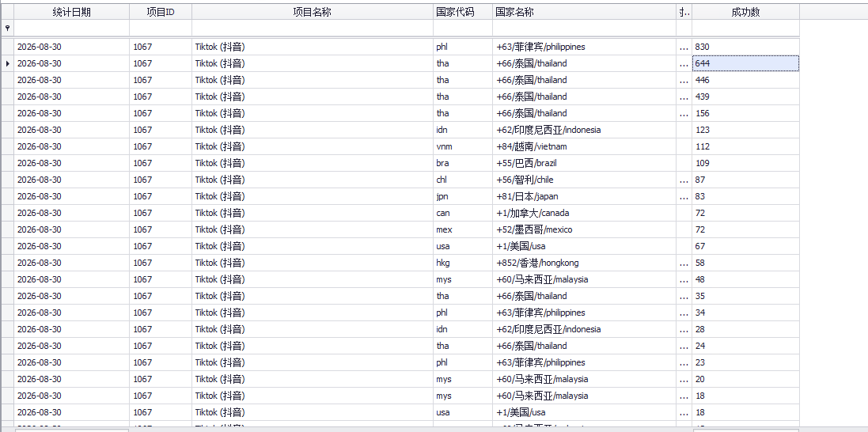Select the 成功数 cell showing 48
The height and width of the screenshot is (432, 868).
745,280
